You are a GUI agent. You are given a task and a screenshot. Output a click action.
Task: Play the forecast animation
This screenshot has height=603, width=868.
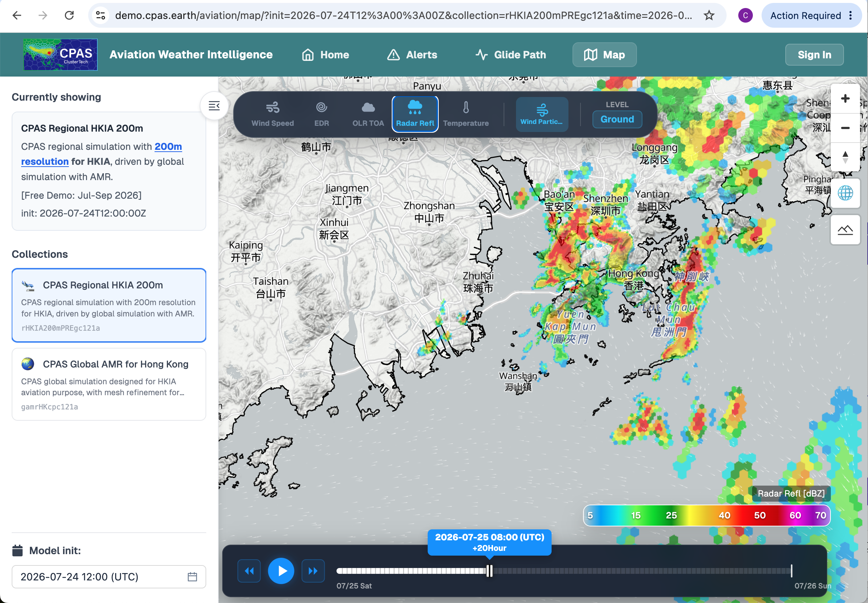tap(281, 571)
